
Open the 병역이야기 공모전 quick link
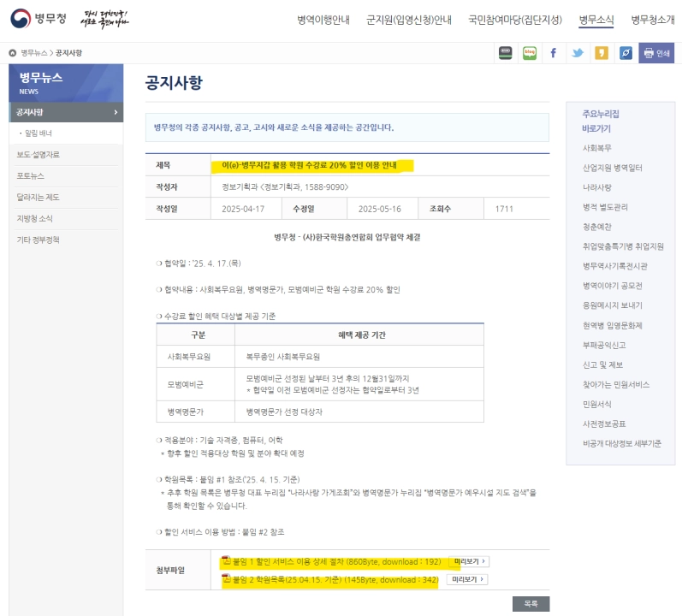click(x=613, y=286)
